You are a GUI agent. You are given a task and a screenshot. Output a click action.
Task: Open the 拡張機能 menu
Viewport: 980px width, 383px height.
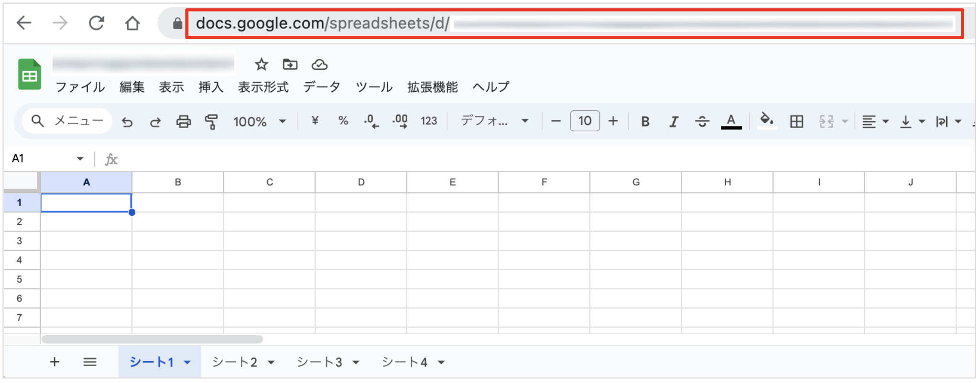coord(433,87)
